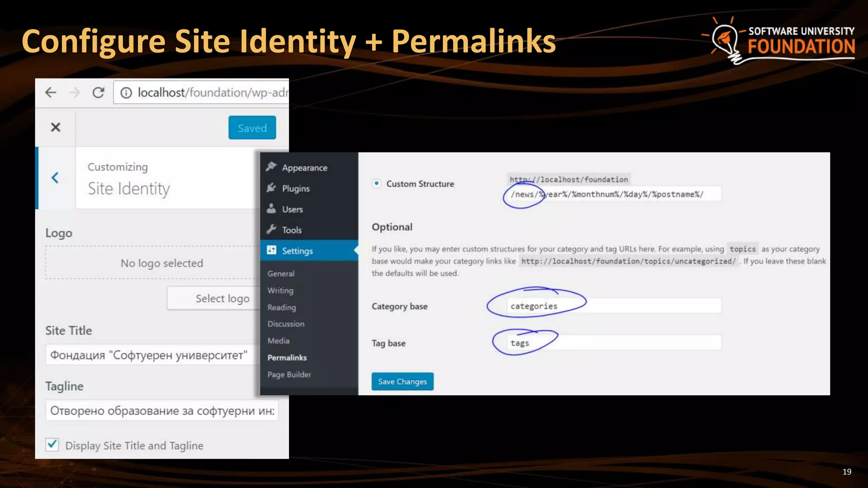
Task: Open Page Builder settings submenu
Action: 289,374
